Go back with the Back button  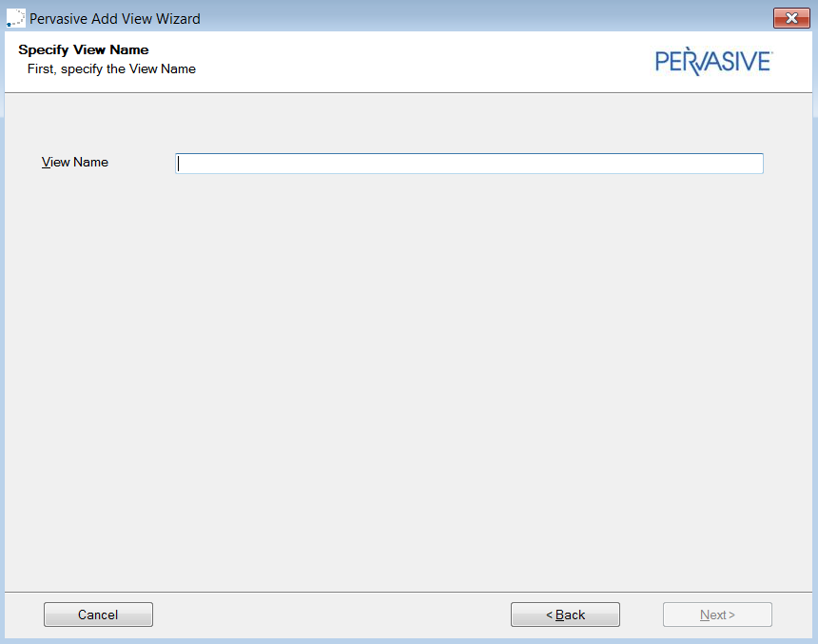565,615
